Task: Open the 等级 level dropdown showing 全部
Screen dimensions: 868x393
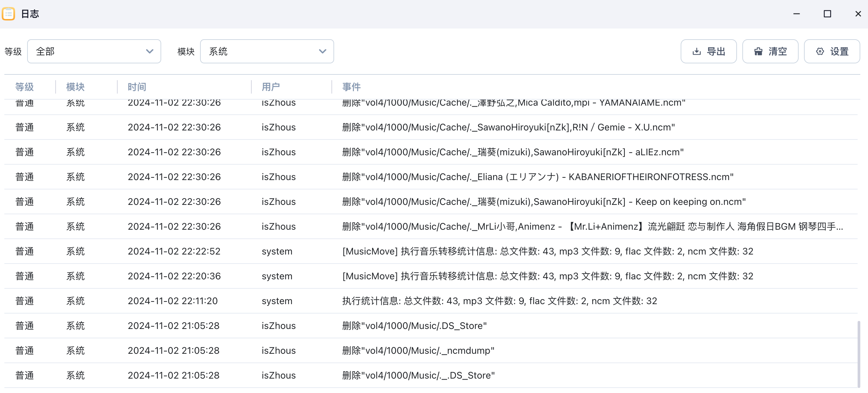Action: click(x=94, y=51)
